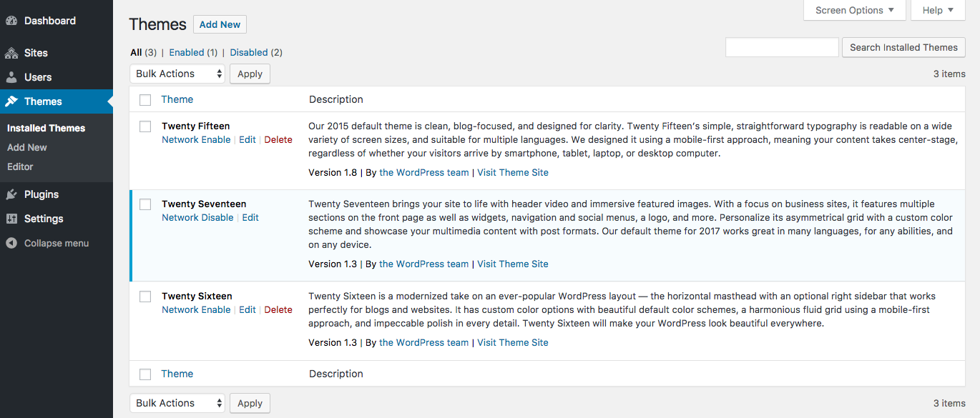Click the Dashboard gauge icon in sidebar

click(11, 21)
